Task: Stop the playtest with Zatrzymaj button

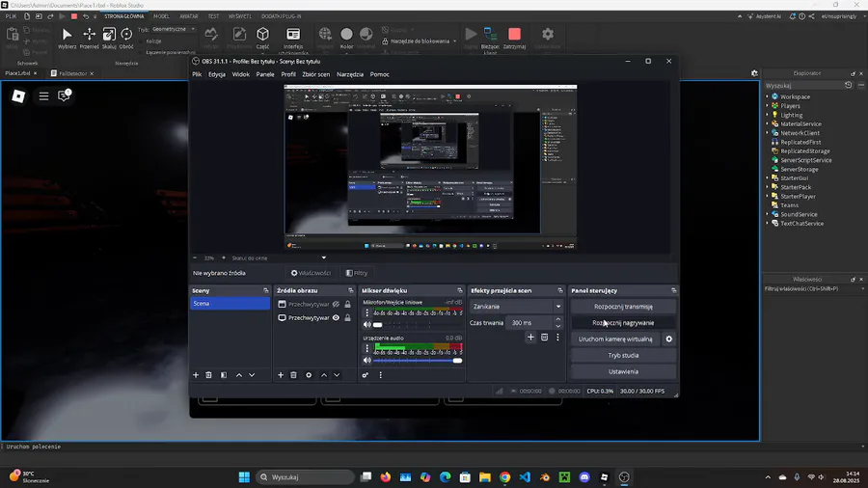Action: [514, 38]
